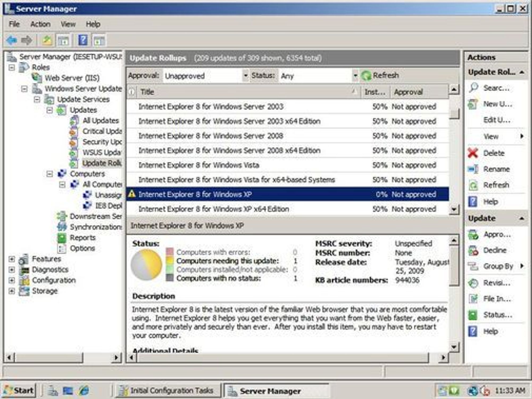Click the green Refresh icon beside Status filter
The image size is (532, 399).
366,76
